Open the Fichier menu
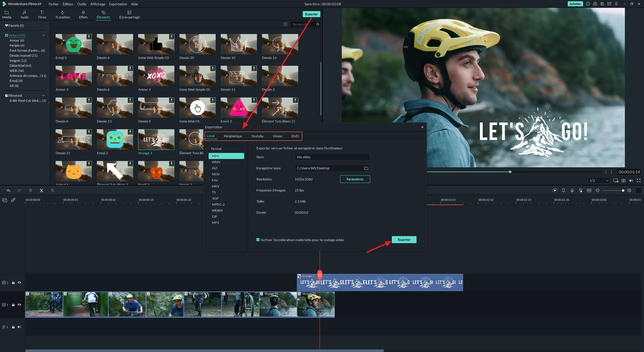 click(53, 4)
